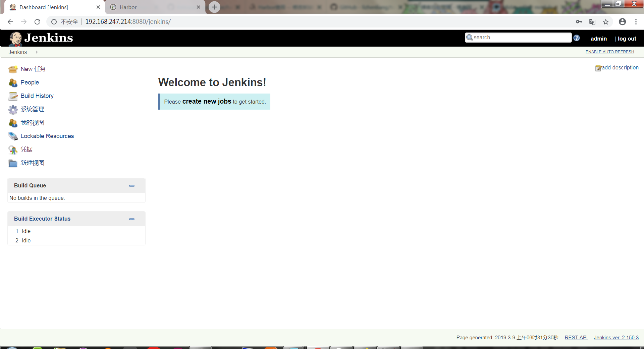Click the browser address bar URL
Image resolution: width=644 pixels, height=349 pixels.
pos(128,22)
